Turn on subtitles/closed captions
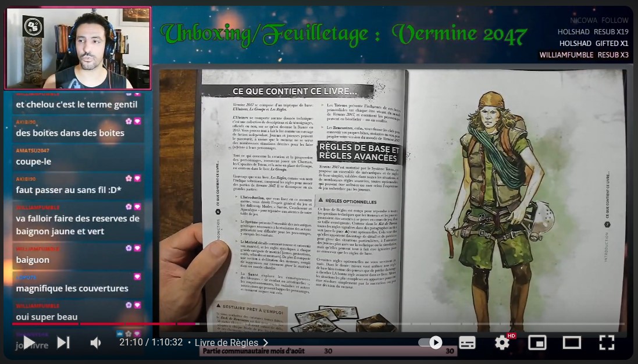 coord(467,342)
